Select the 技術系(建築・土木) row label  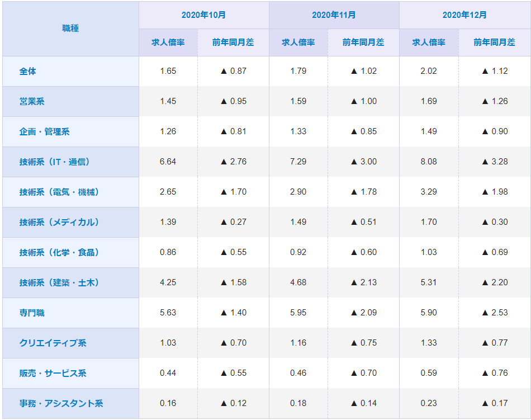pos(59,282)
